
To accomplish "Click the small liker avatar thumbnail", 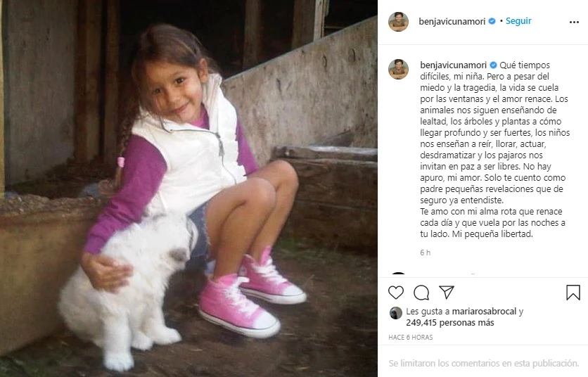I will click(395, 313).
